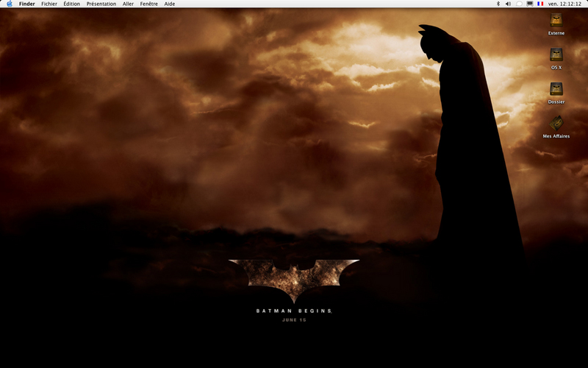Click the Externe icon label
This screenshot has width=588, height=368.
coord(556,33)
